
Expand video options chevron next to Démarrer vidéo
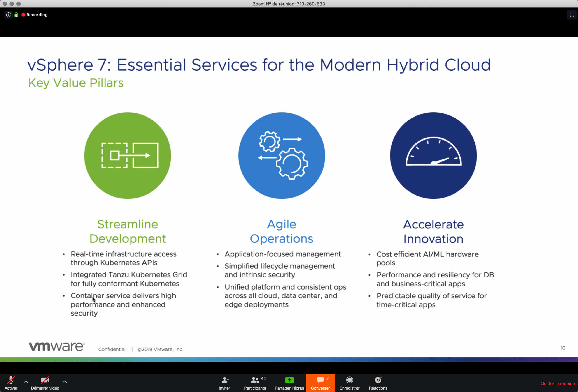(64, 382)
